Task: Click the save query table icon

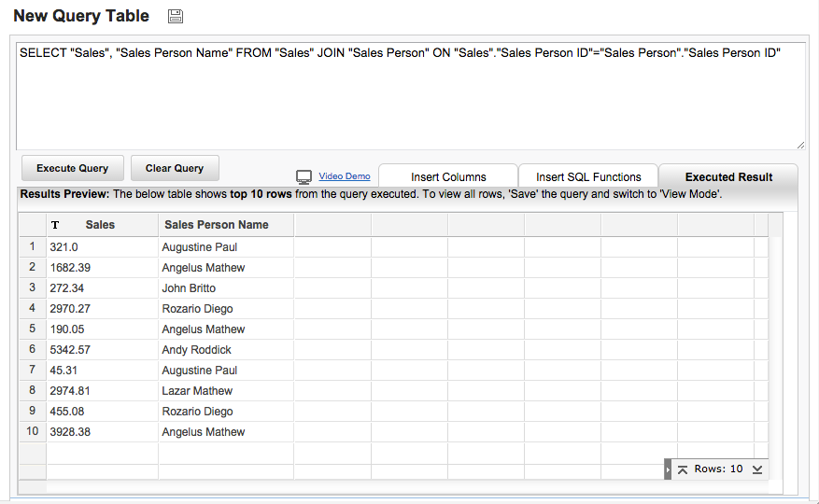Action: (176, 16)
